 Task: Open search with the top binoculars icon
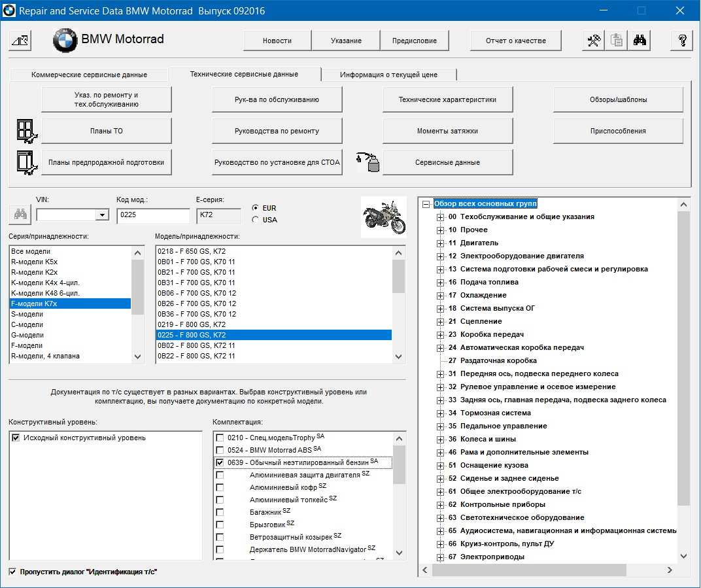pos(640,41)
